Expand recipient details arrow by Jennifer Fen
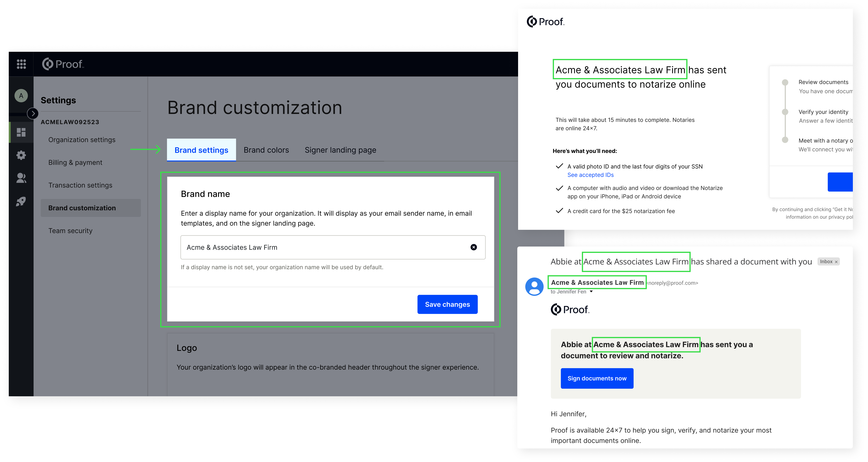Screen dimensions: 868x462 point(591,292)
